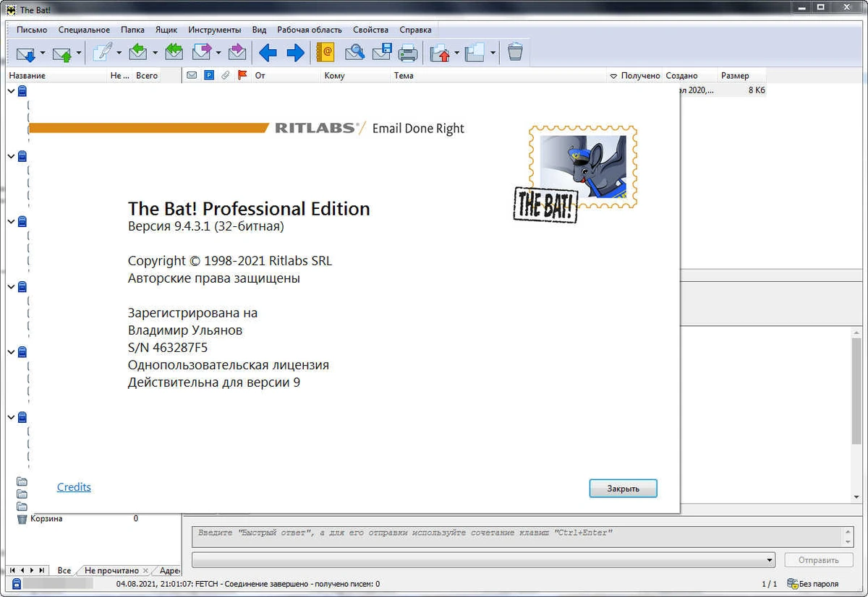The image size is (868, 597).
Task: Open the Папка menu
Action: tap(133, 30)
